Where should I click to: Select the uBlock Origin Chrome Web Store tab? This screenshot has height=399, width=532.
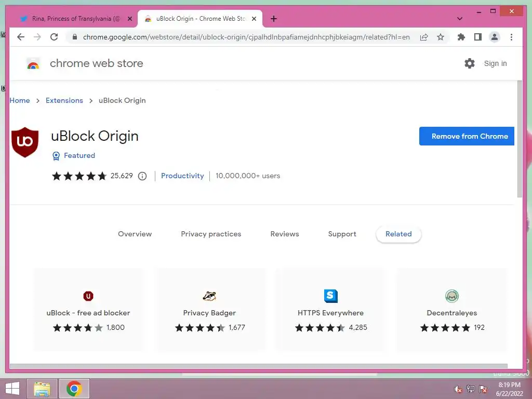point(199,19)
